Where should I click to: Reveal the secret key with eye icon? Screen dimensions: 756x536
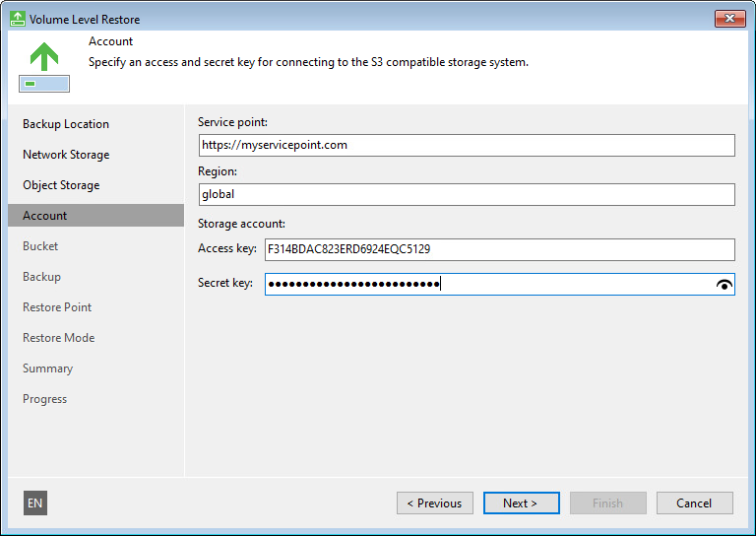(x=724, y=285)
